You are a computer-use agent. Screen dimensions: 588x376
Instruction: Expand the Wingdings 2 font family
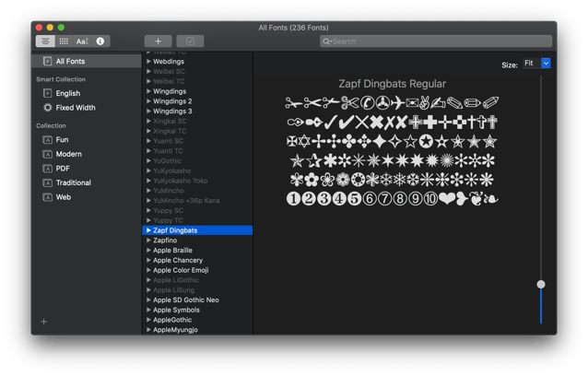click(148, 101)
